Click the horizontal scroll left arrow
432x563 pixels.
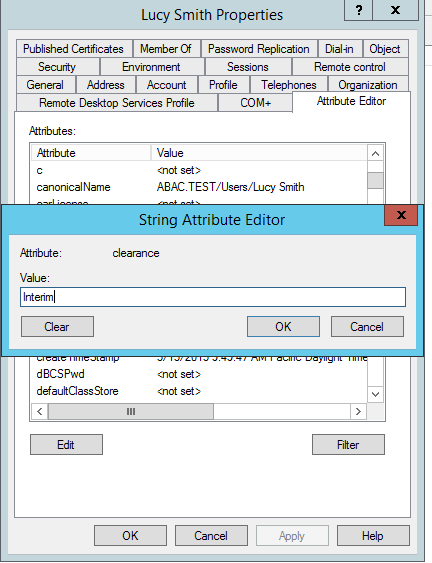click(40, 411)
